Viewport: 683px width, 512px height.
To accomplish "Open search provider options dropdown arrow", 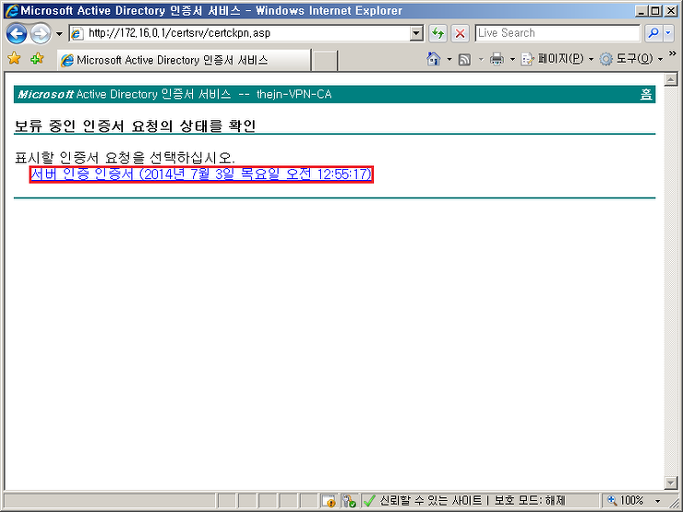I will click(x=669, y=33).
